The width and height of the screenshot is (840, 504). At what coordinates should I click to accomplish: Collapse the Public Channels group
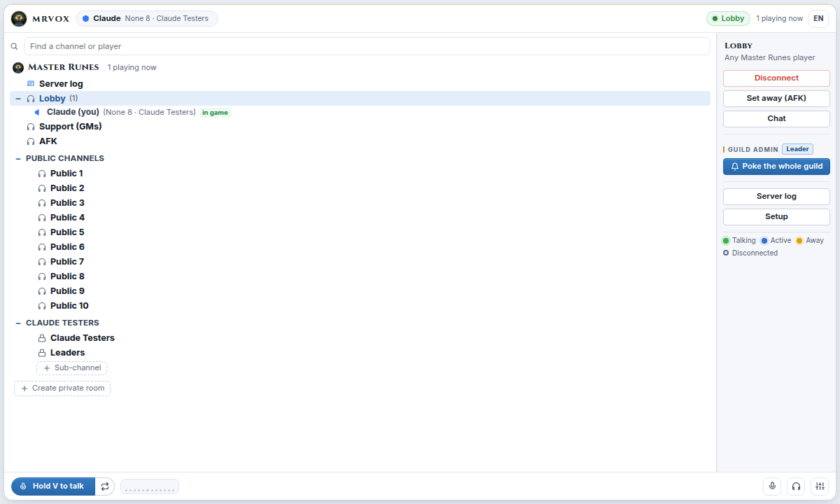click(18, 158)
